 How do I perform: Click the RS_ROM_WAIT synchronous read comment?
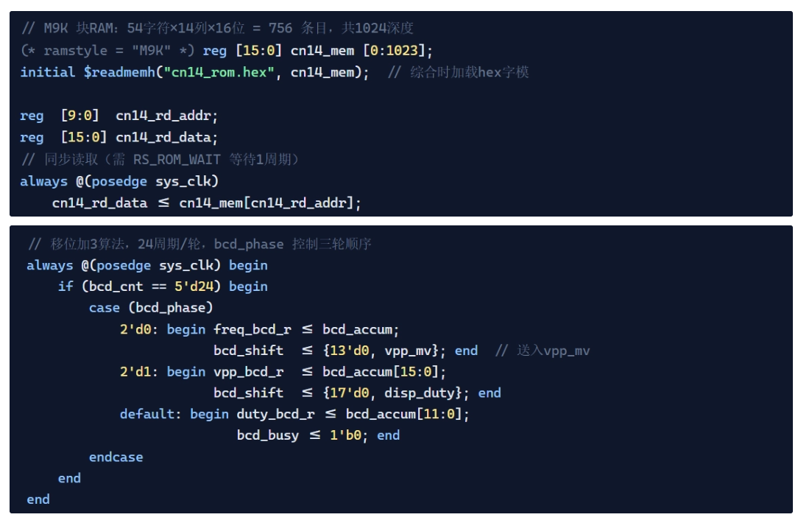(x=159, y=159)
